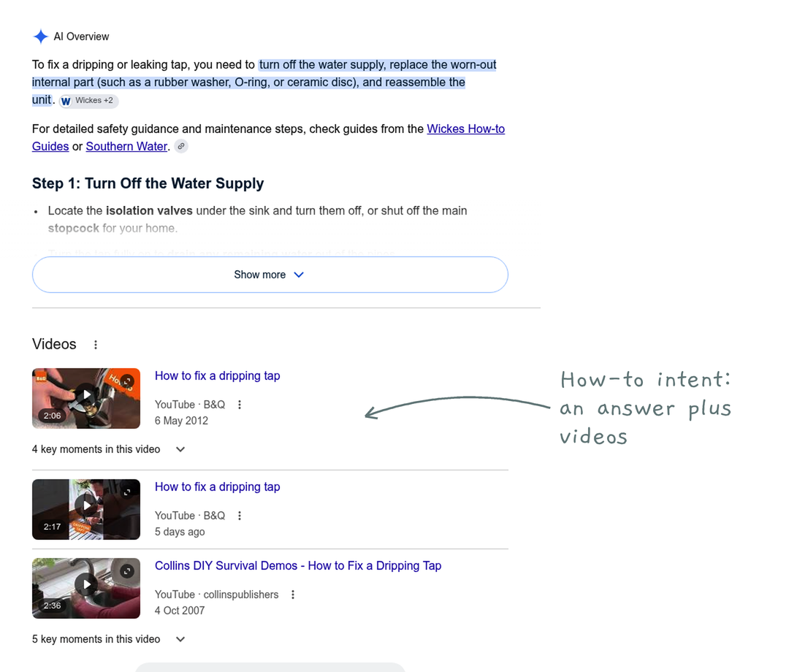Click the '4 Oct 2007' date text
This screenshot has width=789, height=672.
pyautogui.click(x=180, y=611)
